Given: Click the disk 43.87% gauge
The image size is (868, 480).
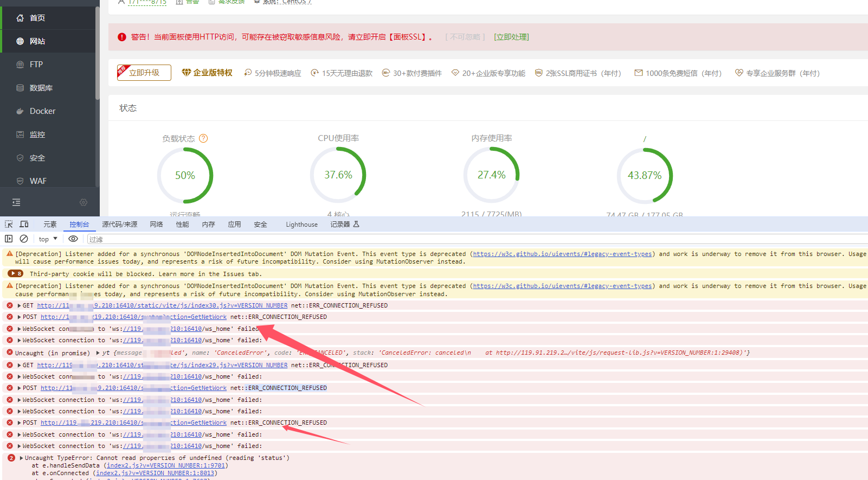Looking at the screenshot, I should coord(645,175).
